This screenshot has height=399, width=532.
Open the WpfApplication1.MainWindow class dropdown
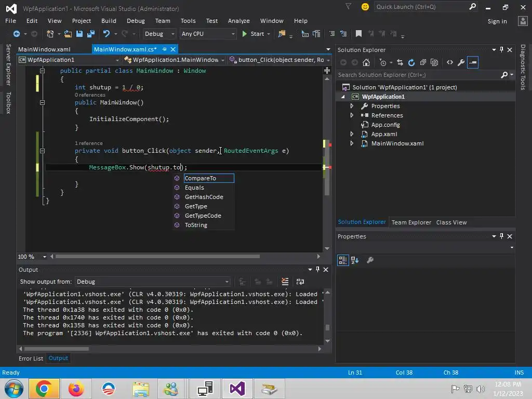[175, 60]
